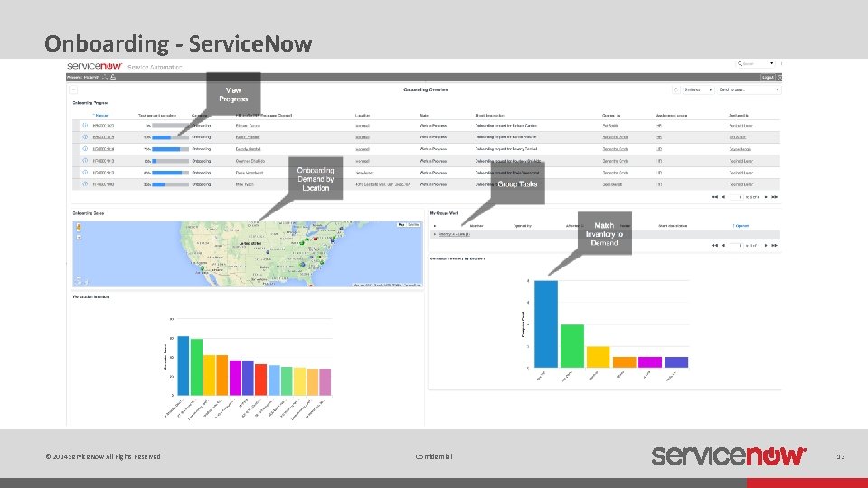Click the ServiceNow logo in the app header

coord(95,66)
